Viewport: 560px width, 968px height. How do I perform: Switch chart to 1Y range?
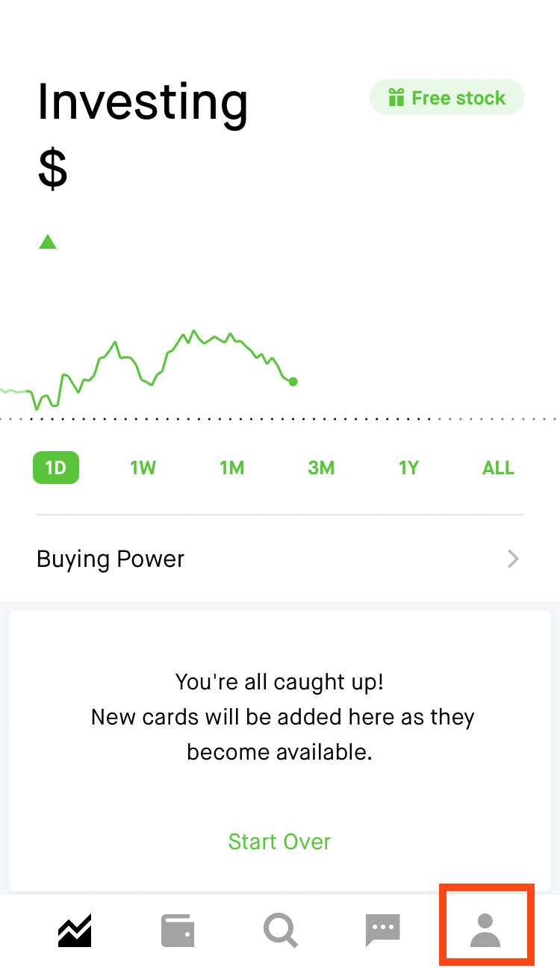point(408,468)
